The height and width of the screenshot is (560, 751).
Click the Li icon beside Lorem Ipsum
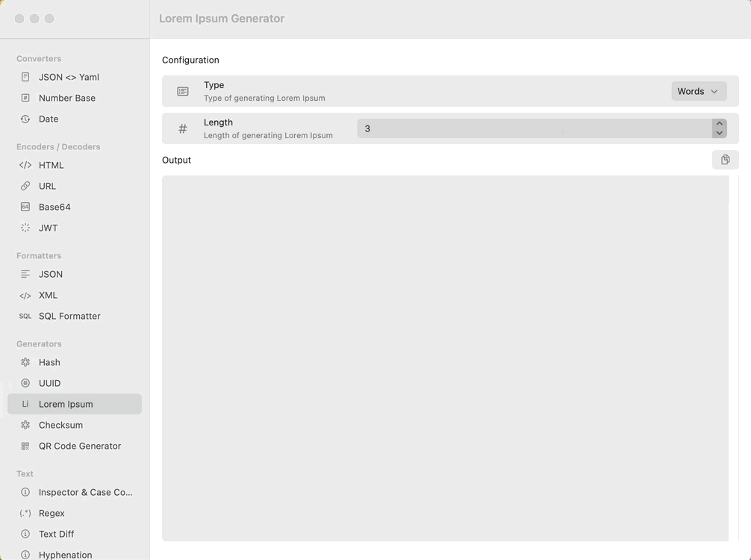point(25,404)
